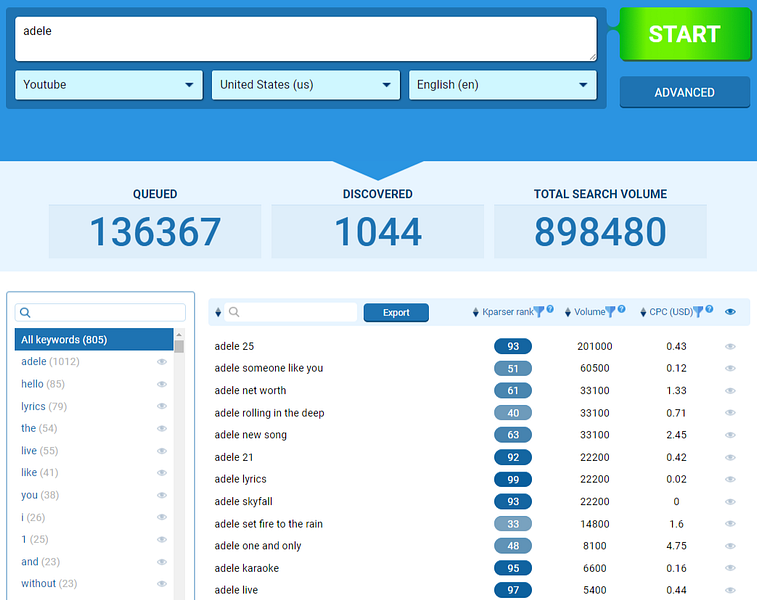The width and height of the screenshot is (757, 600).
Task: Click the keyword textarea containing 'adele'
Action: coord(306,39)
